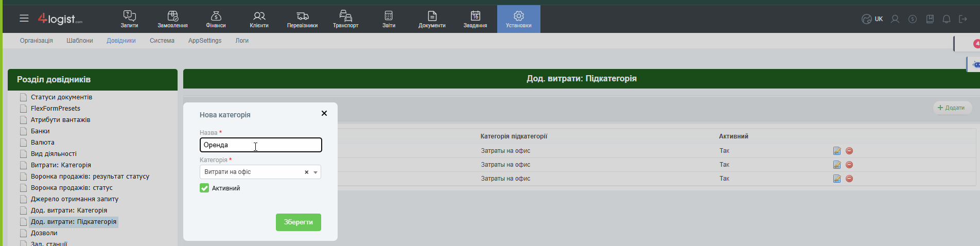980x246 pixels.
Task: Switch to the Шаблони submenu tab
Action: point(80,41)
